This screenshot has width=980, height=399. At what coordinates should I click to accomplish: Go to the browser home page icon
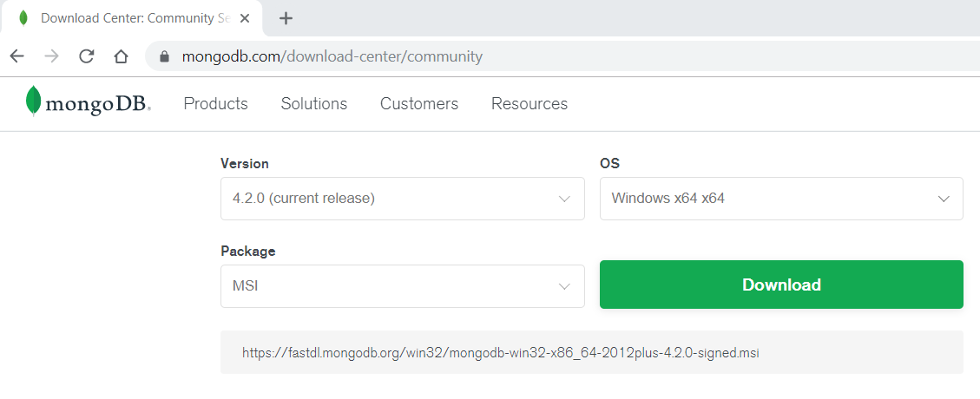(x=122, y=56)
